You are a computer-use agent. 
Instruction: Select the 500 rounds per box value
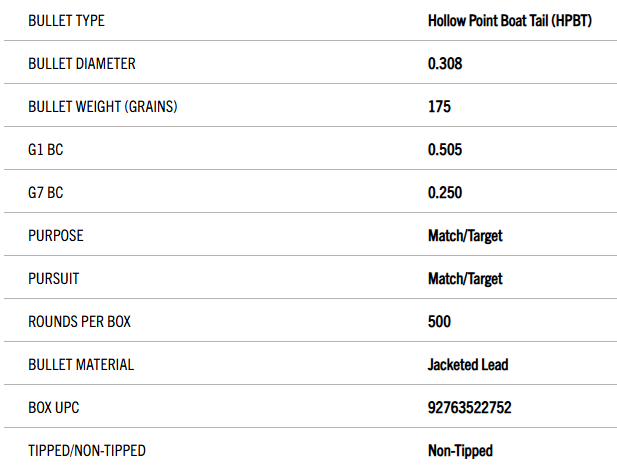[440, 321]
